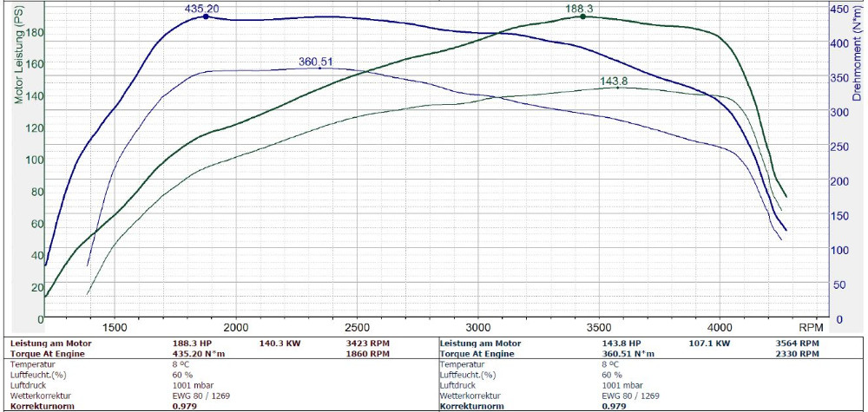Select the 2500 tick on the RPM axis

(358, 329)
